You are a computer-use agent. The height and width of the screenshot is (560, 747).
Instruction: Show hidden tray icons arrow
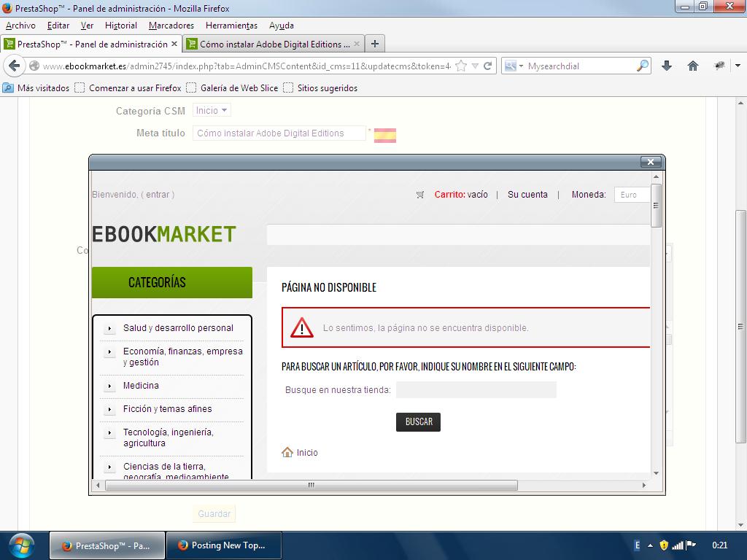pyautogui.click(x=650, y=545)
